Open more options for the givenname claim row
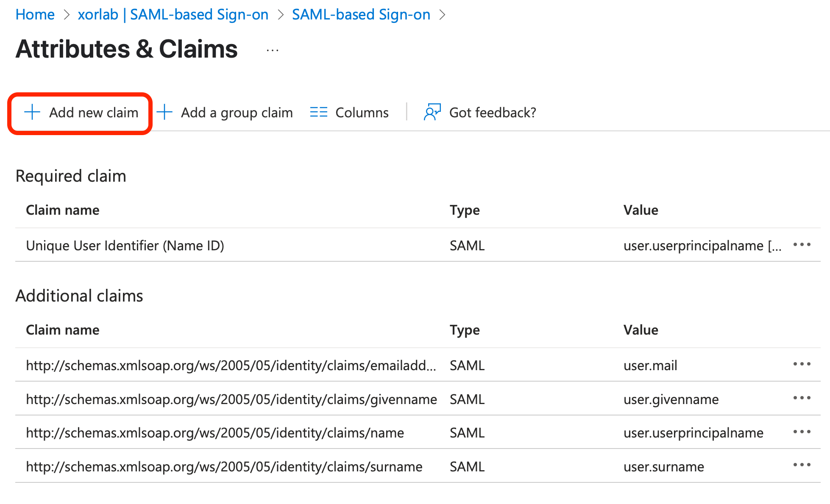 (x=802, y=398)
